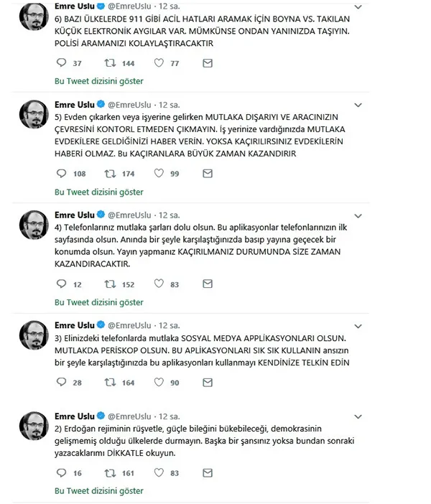The image size is (431, 504).
Task: Retweet tweet 4 about charged phones
Action: click(x=111, y=284)
